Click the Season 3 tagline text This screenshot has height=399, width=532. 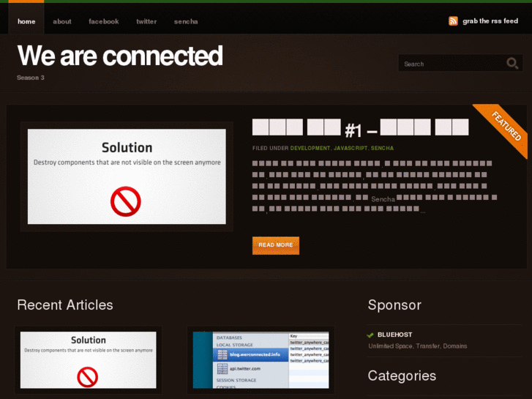[31, 78]
